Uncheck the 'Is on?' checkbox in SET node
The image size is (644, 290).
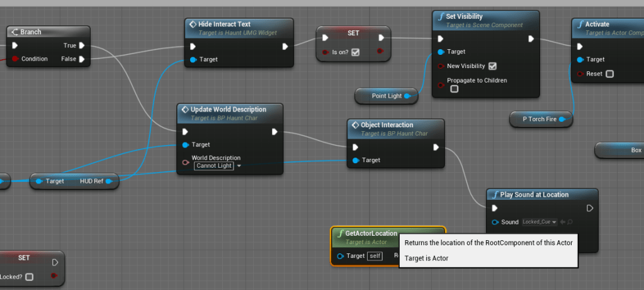[355, 52]
